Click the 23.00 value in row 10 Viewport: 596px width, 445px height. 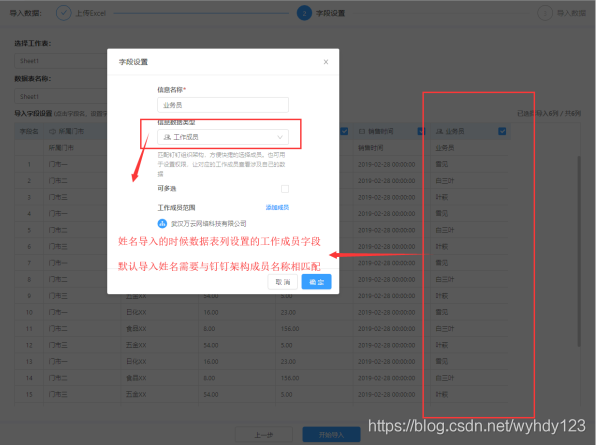pyautogui.click(x=288, y=312)
